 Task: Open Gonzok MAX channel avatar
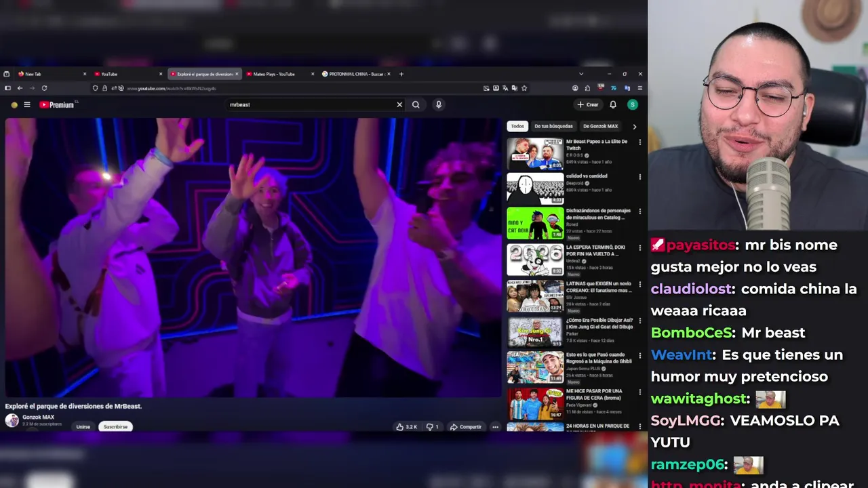click(x=12, y=421)
